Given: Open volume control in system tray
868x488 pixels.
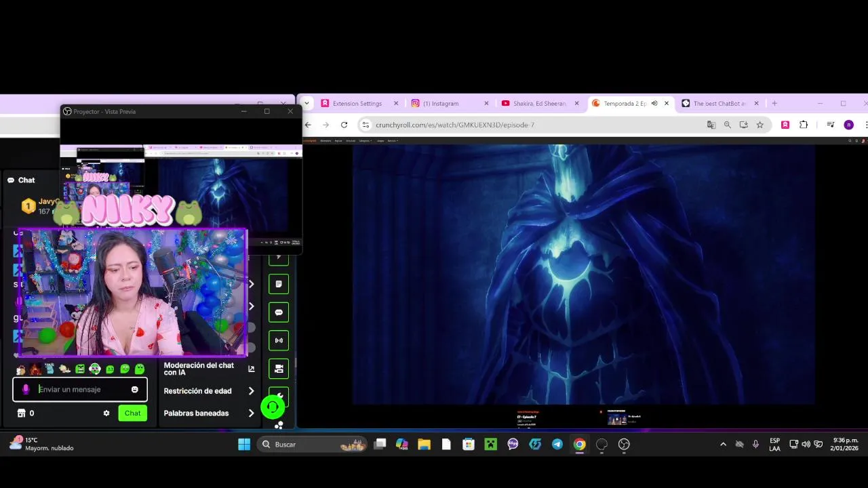Looking at the screenshot, I should coord(806,445).
